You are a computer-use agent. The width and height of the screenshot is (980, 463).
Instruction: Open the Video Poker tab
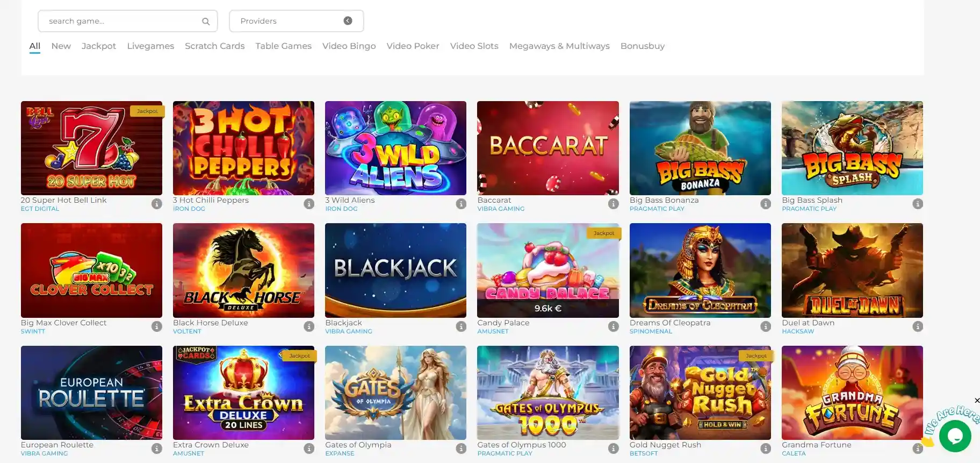pyautogui.click(x=413, y=46)
